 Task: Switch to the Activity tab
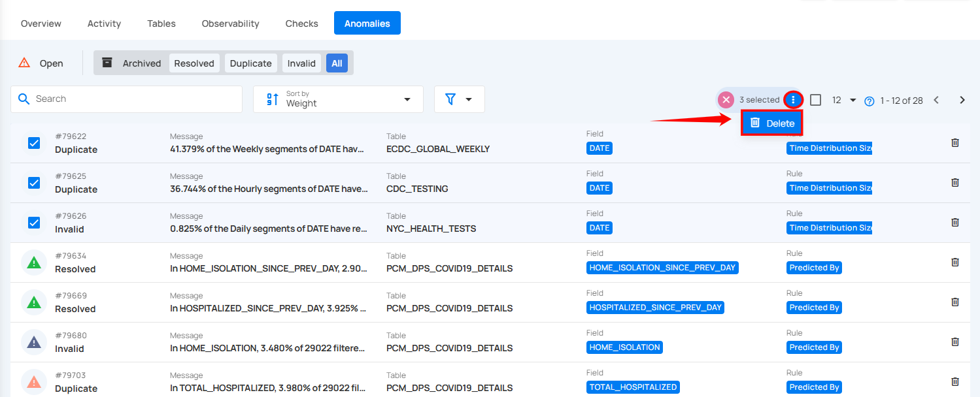[104, 24]
